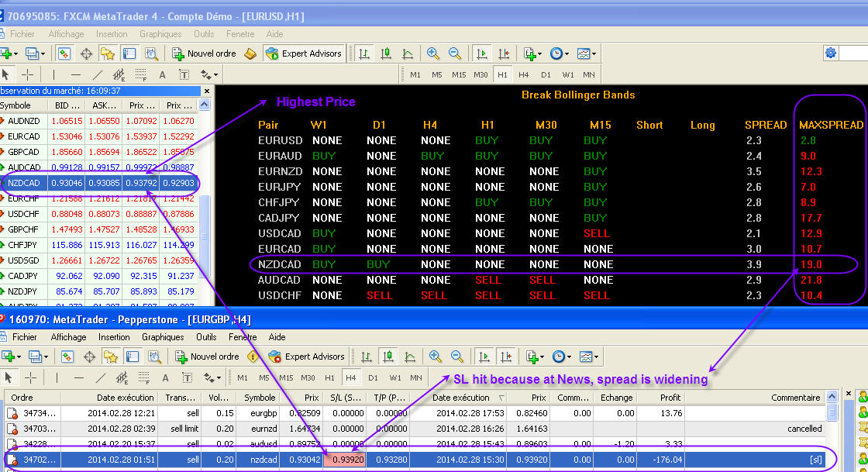Image resolution: width=868 pixels, height=472 pixels.
Task: Choose the trendline tool in Pepperstone window
Action: coord(100,377)
